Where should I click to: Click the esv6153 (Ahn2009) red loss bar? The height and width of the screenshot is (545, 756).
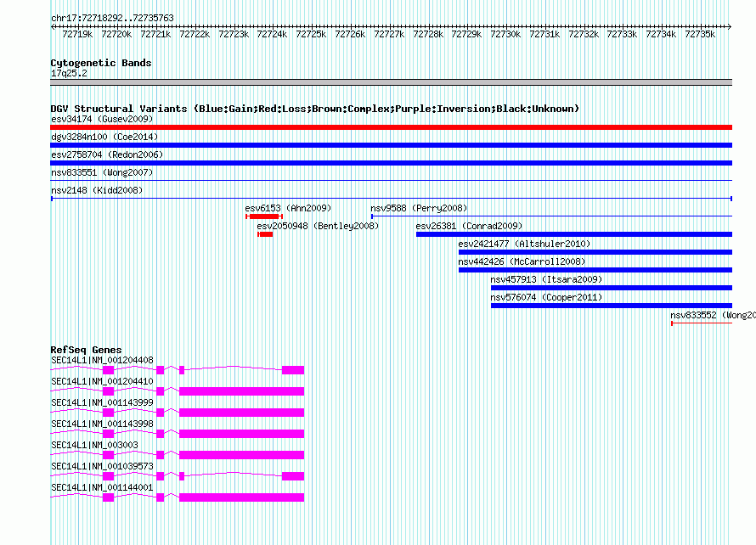pos(263,216)
